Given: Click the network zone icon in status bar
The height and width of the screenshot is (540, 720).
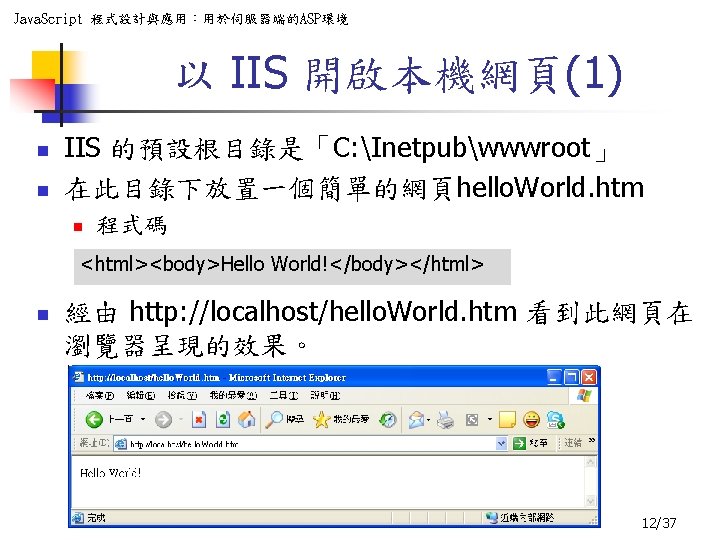Looking at the screenshot, I should (x=492, y=518).
